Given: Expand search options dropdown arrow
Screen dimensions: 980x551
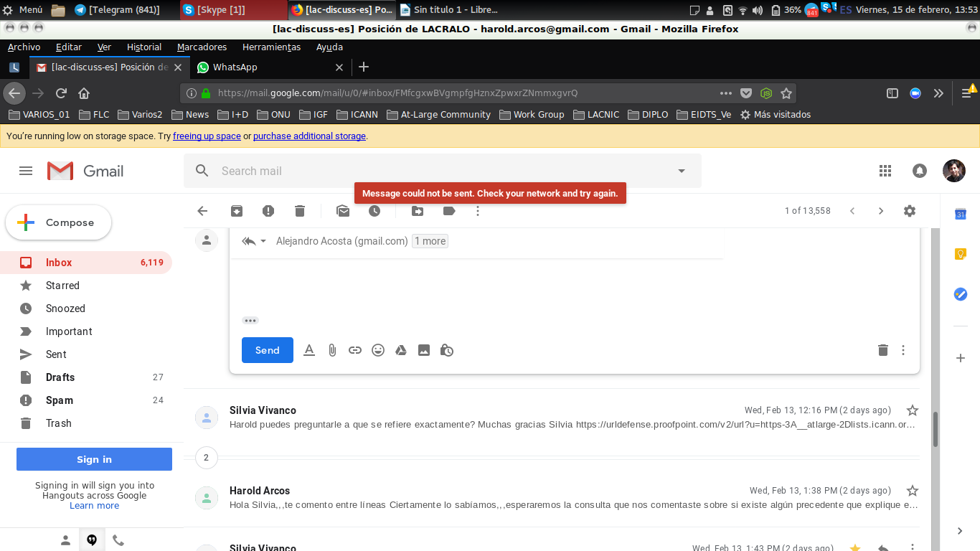Looking at the screenshot, I should point(681,171).
